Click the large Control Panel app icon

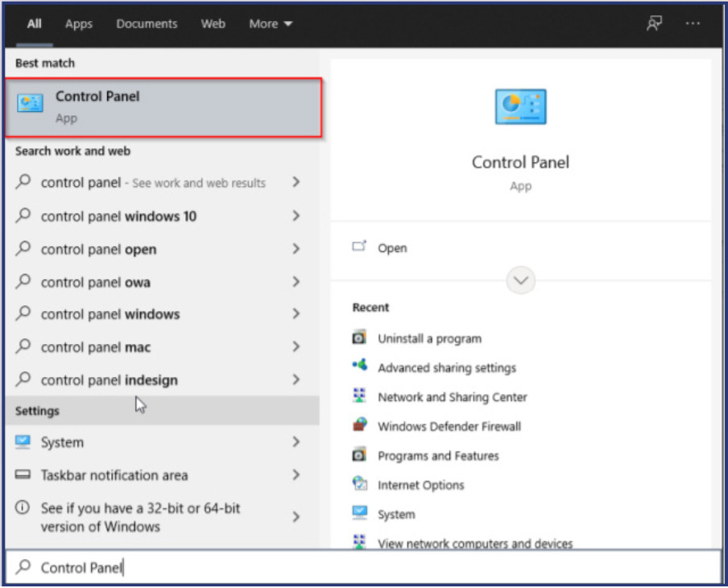520,106
